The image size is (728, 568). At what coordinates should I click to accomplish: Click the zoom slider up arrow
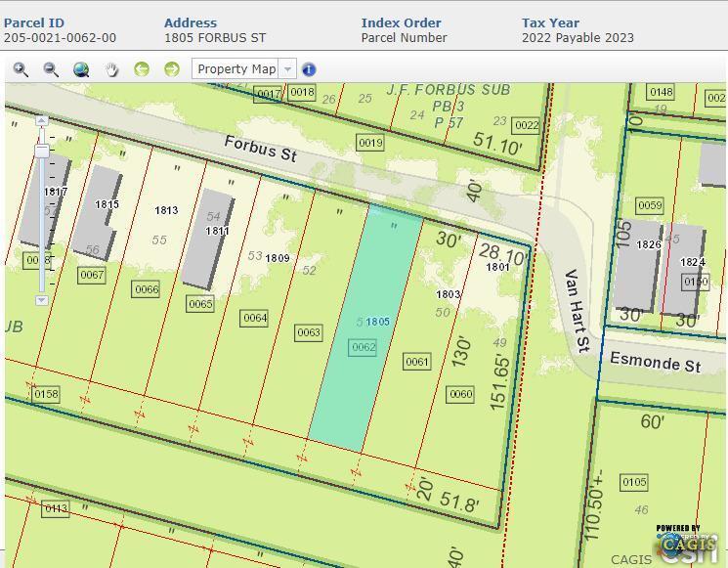pos(42,121)
